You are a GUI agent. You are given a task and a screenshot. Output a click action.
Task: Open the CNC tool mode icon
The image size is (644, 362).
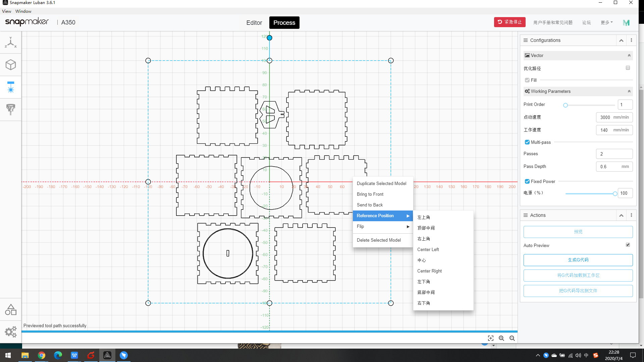click(x=11, y=109)
